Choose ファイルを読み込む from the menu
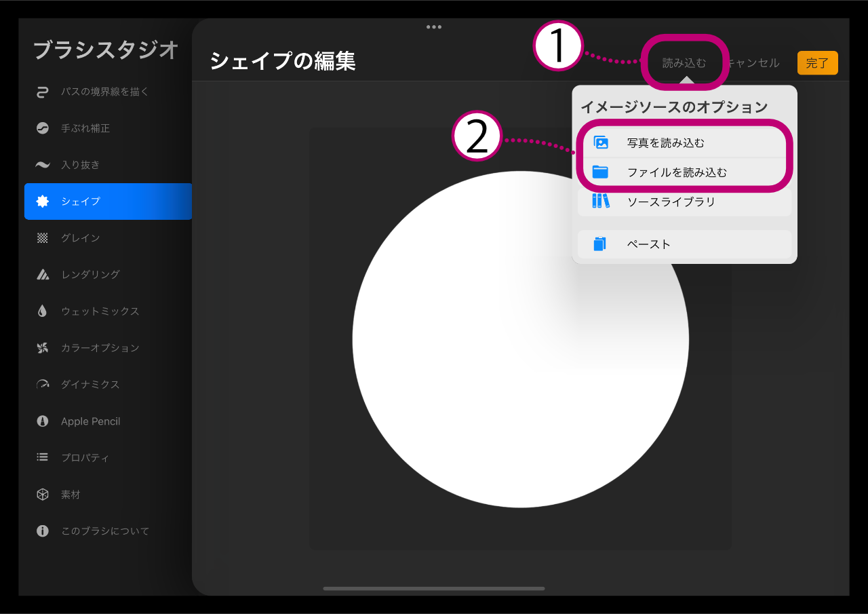This screenshot has width=868, height=614. [684, 172]
